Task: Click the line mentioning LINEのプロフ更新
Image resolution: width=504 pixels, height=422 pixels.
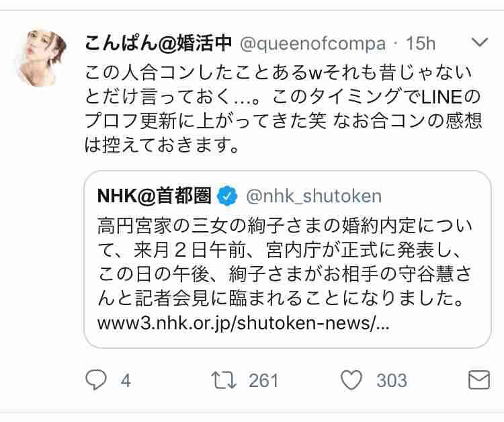Action: tap(283, 96)
